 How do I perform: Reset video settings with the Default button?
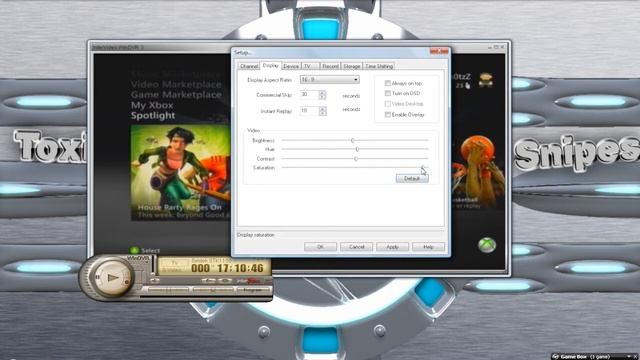coord(412,178)
